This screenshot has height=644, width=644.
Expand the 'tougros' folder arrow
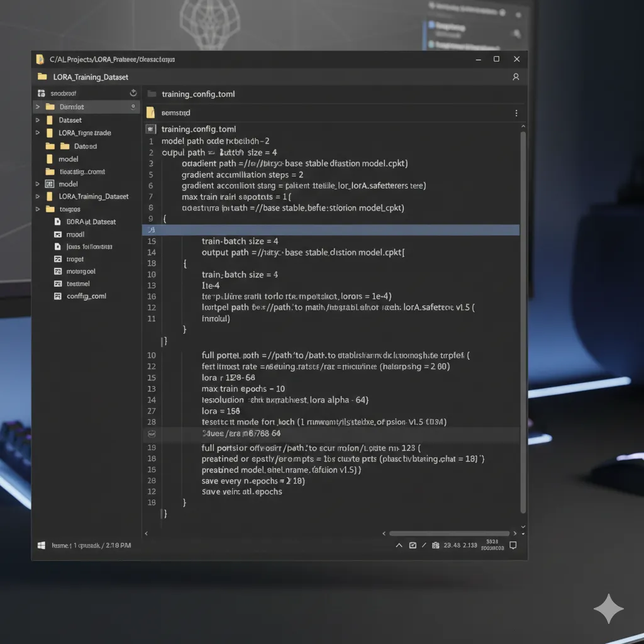[x=37, y=209]
